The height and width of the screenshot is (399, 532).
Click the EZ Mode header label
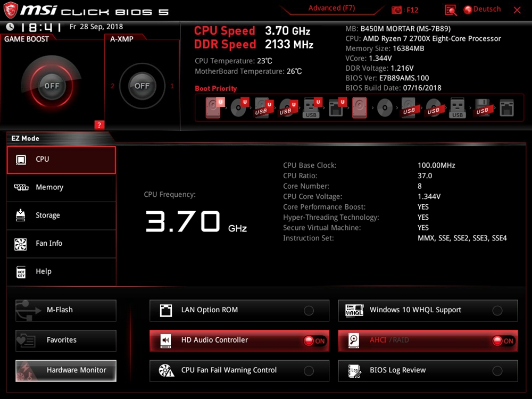click(25, 138)
